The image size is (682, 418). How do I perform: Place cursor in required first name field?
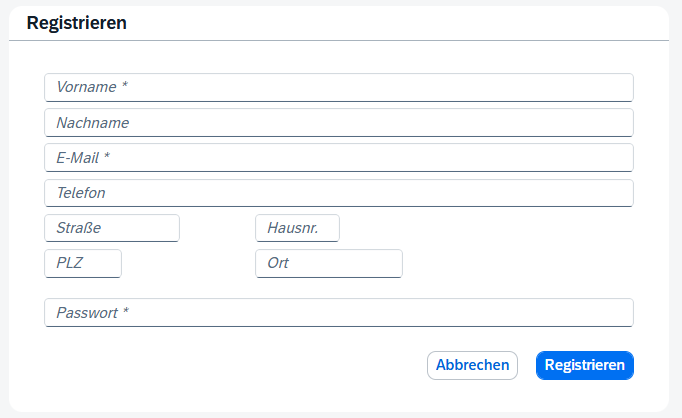tap(338, 87)
